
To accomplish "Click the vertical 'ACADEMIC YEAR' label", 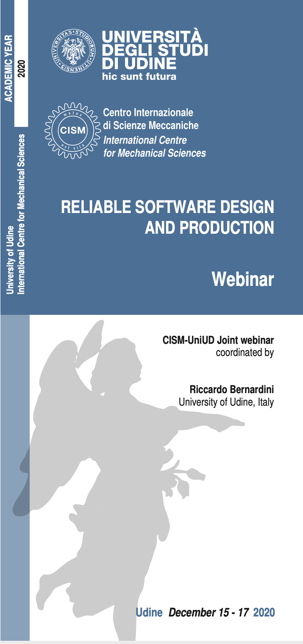I will coord(9,68).
